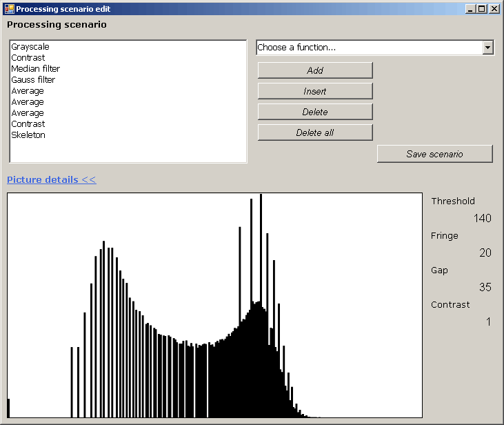
Task: Select Grayscale in the scenario list
Action: coord(30,47)
